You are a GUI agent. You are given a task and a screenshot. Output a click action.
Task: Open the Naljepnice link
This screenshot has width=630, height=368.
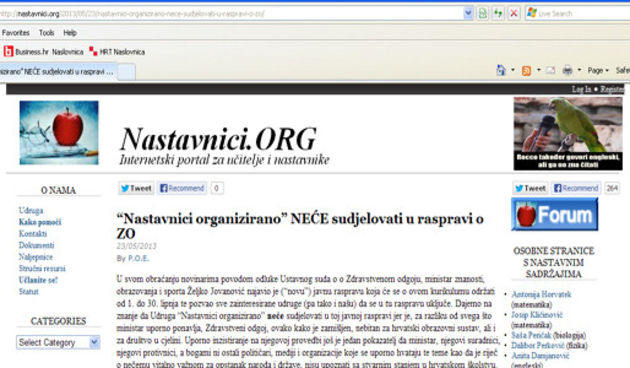tap(35, 257)
